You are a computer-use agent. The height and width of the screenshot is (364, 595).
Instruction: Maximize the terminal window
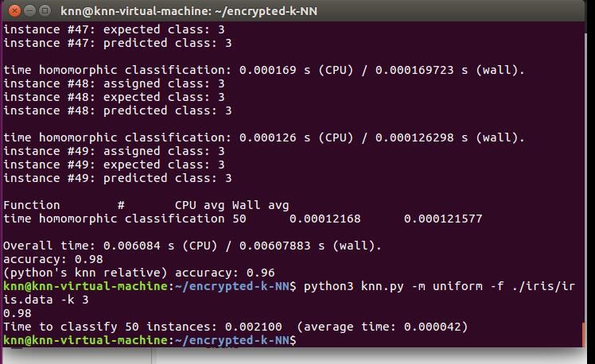pos(44,11)
